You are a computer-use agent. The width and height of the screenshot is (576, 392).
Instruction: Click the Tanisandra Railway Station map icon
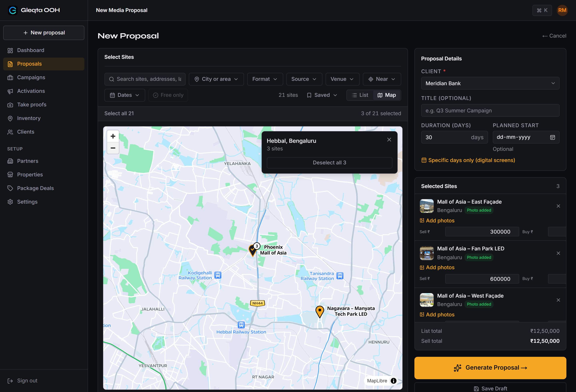pyautogui.click(x=340, y=276)
